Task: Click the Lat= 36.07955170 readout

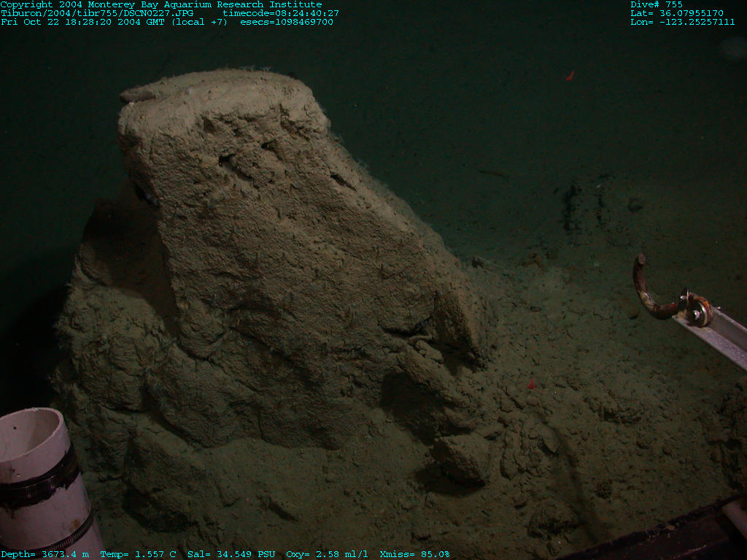Action: pos(677,13)
